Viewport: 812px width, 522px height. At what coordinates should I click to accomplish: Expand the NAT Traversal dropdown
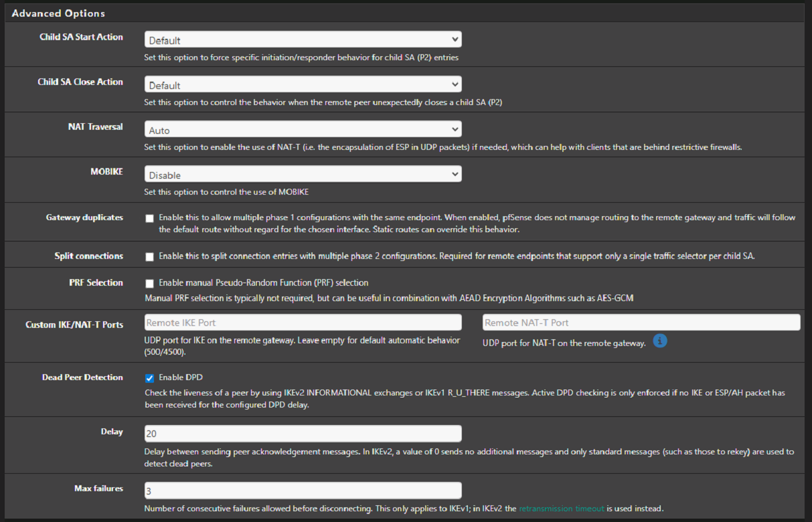pos(303,130)
